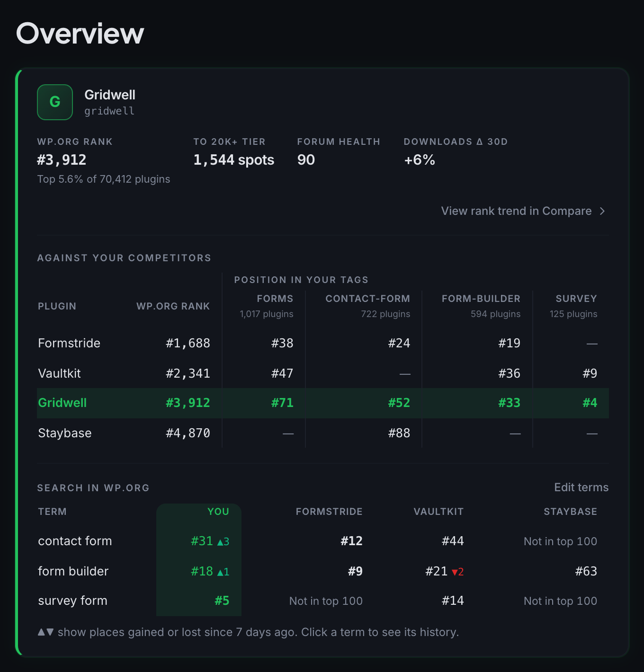Viewport: 644px width, 672px height.
Task: Click your #5 survey form rank
Action: click(x=222, y=601)
